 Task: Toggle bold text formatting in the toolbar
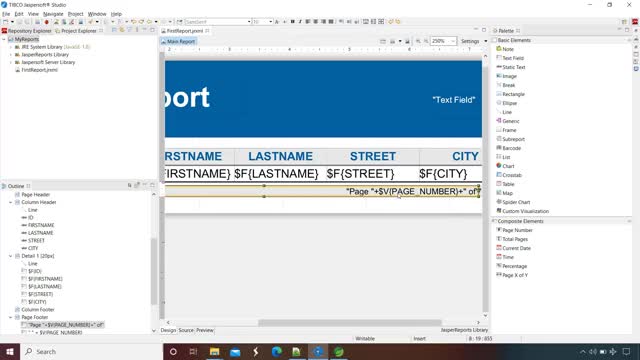292,22
